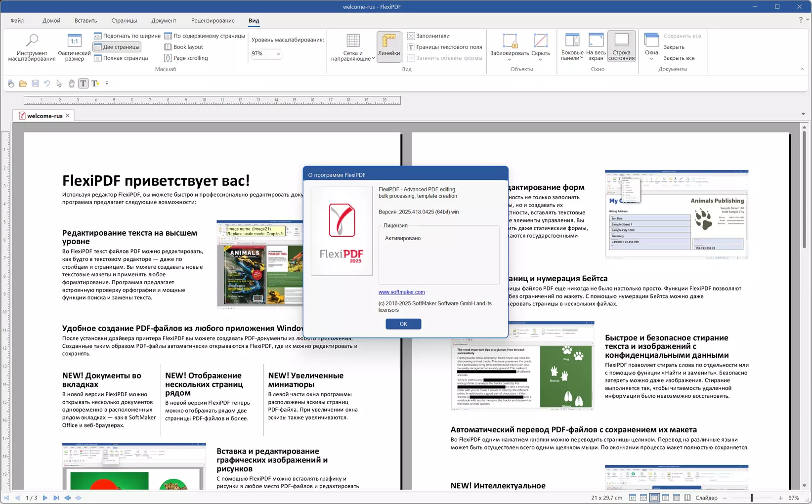Click OK in the О программе FlexiPDF dialog
812x504 pixels.
(403, 324)
